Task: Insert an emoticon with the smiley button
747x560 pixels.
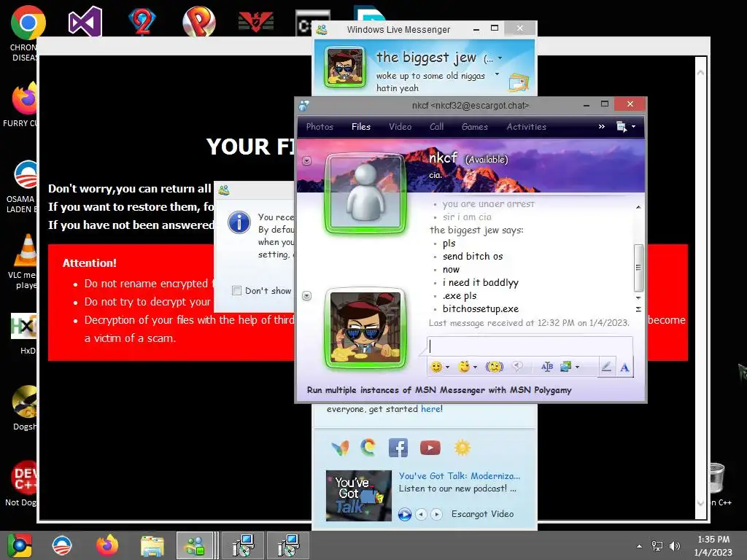Action: tap(436, 367)
